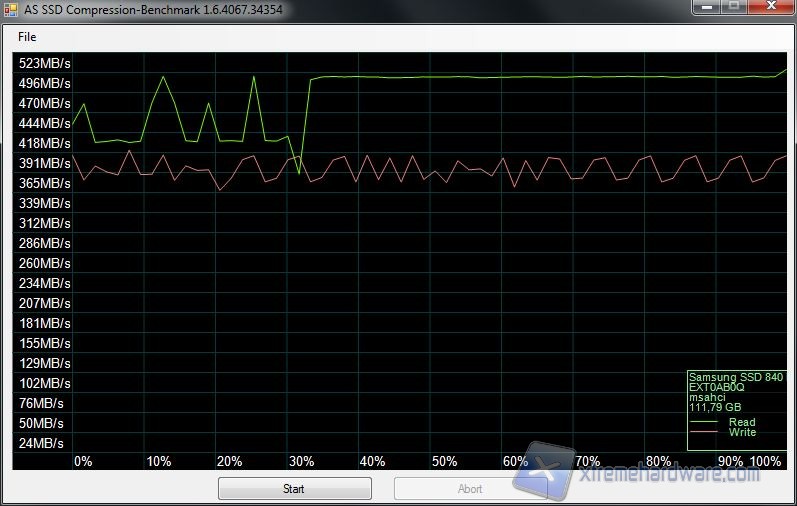Click the 100% marker on the X-axis
Viewport: 797px width, 506px height.
pos(766,461)
